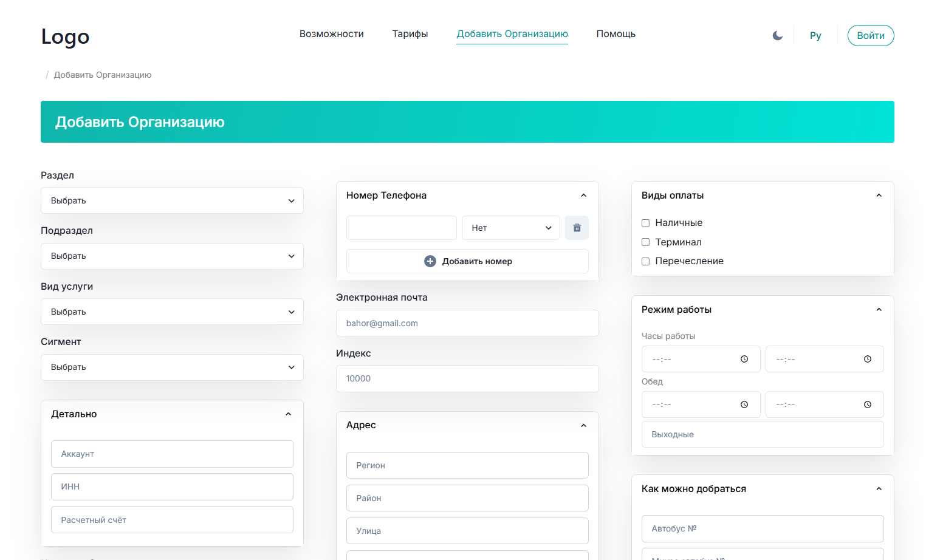Switch language via Ру selector
The width and height of the screenshot is (926, 560).
pos(815,36)
